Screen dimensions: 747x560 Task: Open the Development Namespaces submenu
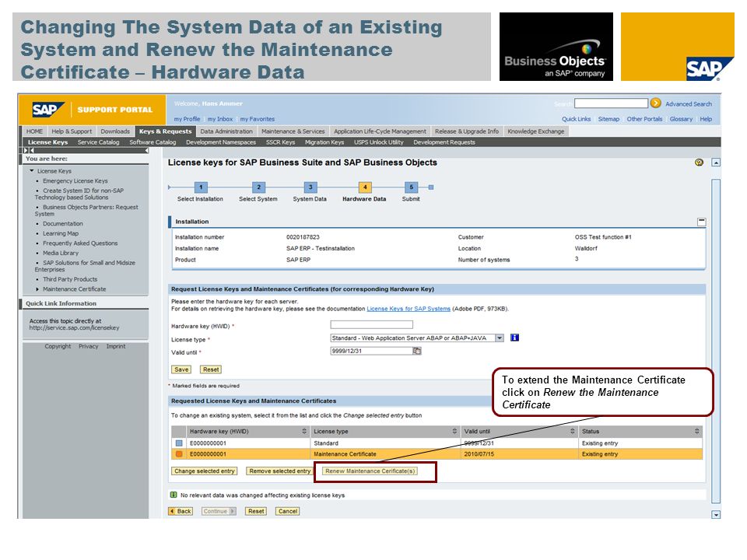[221, 142]
